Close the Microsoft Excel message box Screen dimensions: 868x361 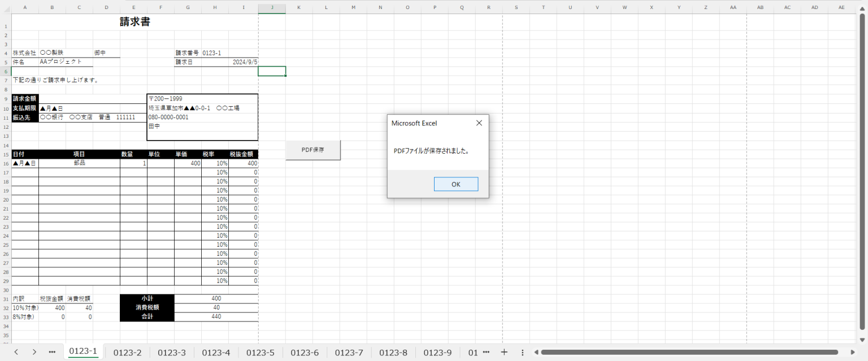click(479, 123)
